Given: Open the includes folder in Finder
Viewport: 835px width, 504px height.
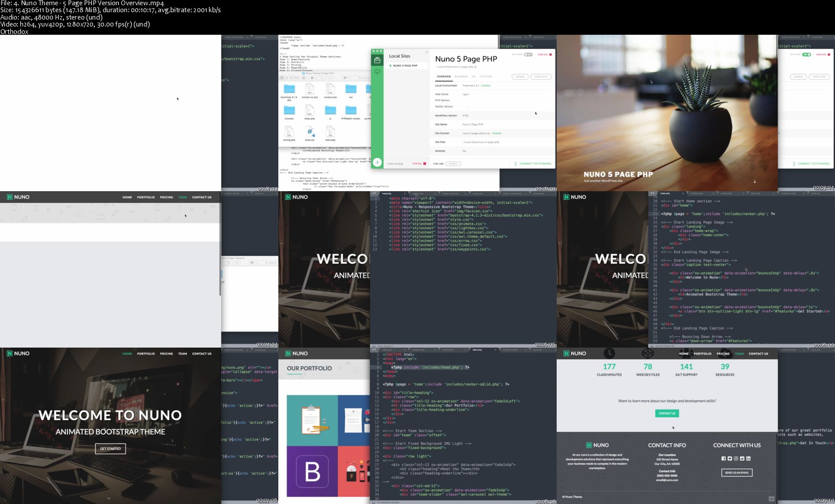Looking at the screenshot, I should [x=289, y=110].
